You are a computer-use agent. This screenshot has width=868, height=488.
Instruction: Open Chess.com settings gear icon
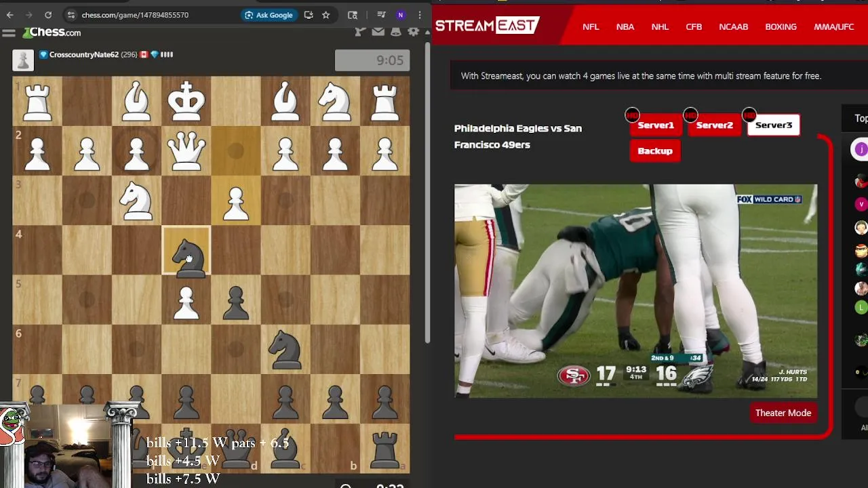[x=413, y=31]
